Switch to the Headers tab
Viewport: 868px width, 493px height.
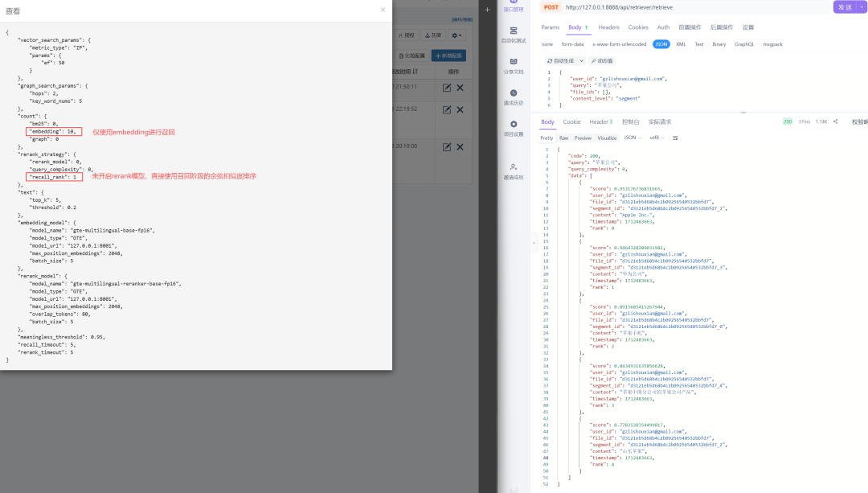point(608,27)
